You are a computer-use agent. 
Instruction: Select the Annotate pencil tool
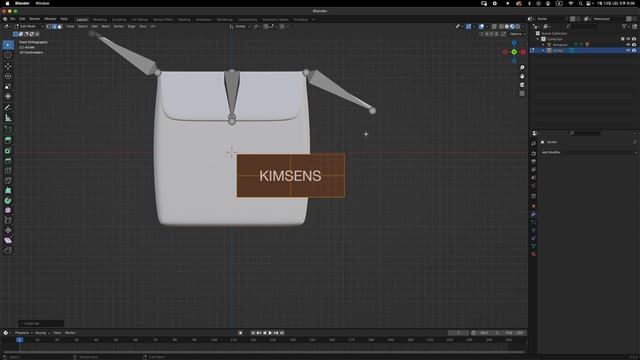click(8, 108)
